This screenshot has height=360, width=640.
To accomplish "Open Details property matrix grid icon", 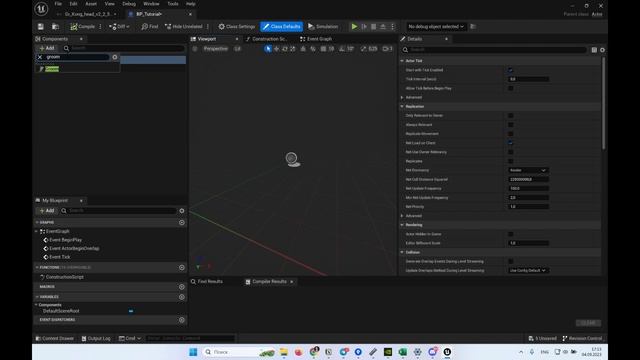I will click(594, 50).
